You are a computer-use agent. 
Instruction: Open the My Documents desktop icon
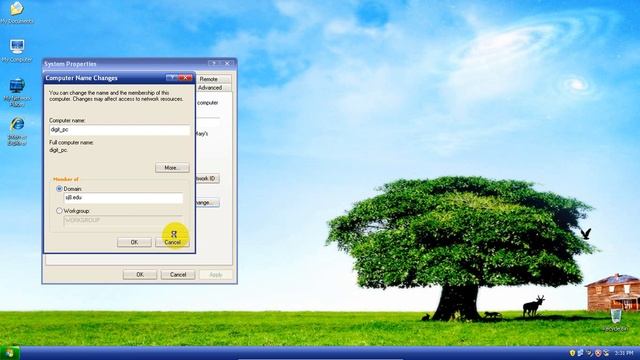(16, 12)
